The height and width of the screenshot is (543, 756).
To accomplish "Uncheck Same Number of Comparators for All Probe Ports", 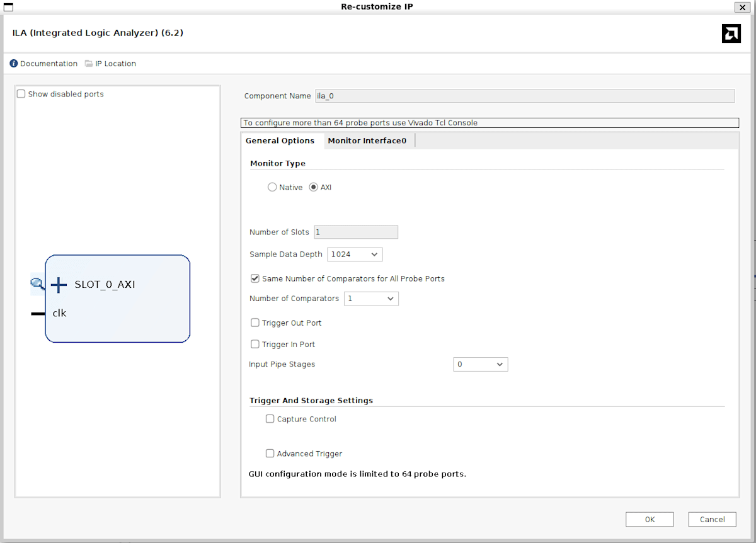I will 255,278.
